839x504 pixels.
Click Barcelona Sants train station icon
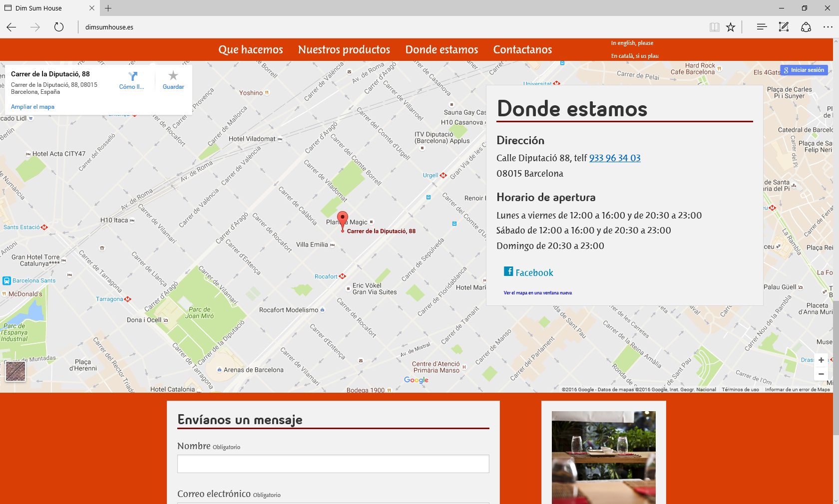tap(6, 280)
